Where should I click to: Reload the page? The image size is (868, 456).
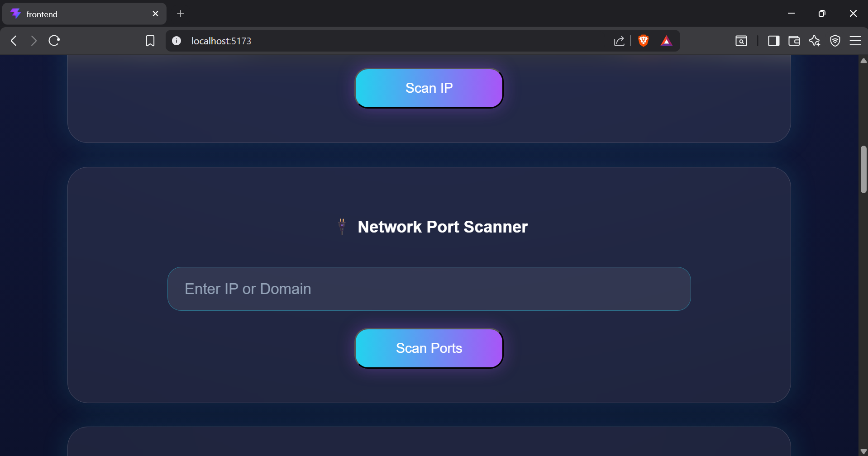[54, 41]
